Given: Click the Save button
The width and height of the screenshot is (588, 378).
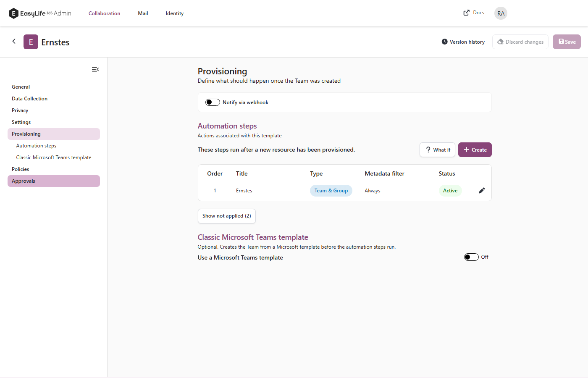Looking at the screenshot, I should pyautogui.click(x=567, y=42).
